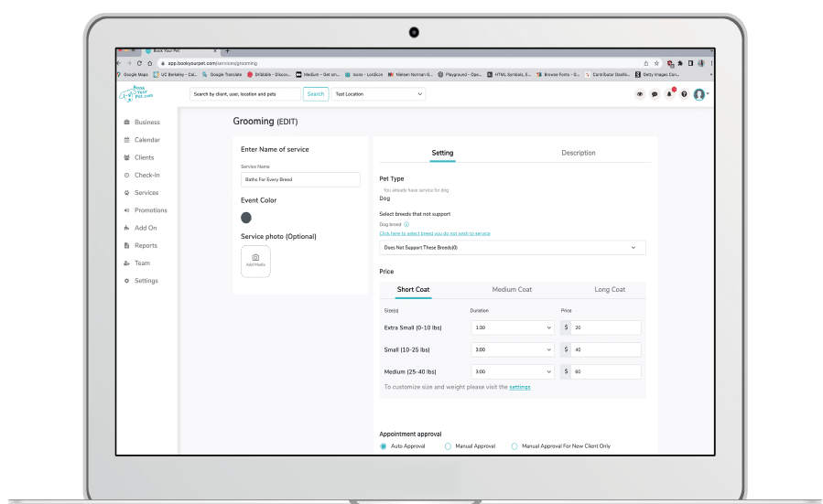Follow the settings link under price table
Image resolution: width=823 pixels, height=504 pixels.
[519, 387]
